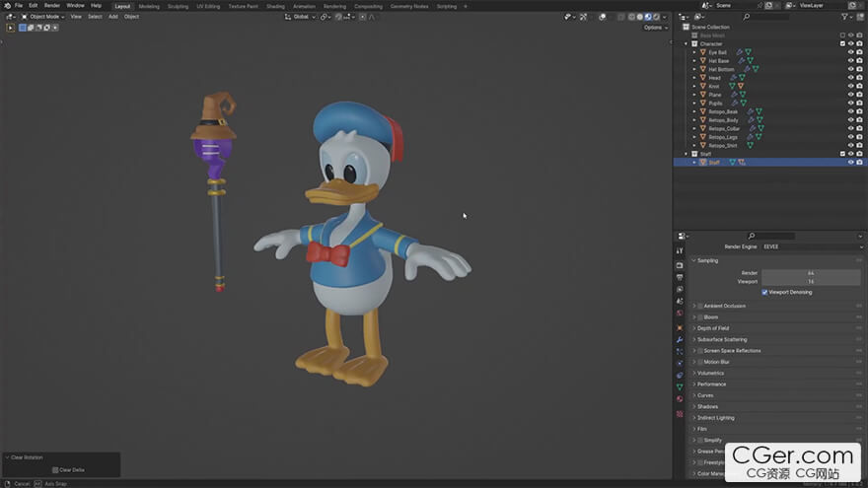Open the View Layer properties tab icon
Image resolution: width=868 pixels, height=488 pixels.
point(680,290)
